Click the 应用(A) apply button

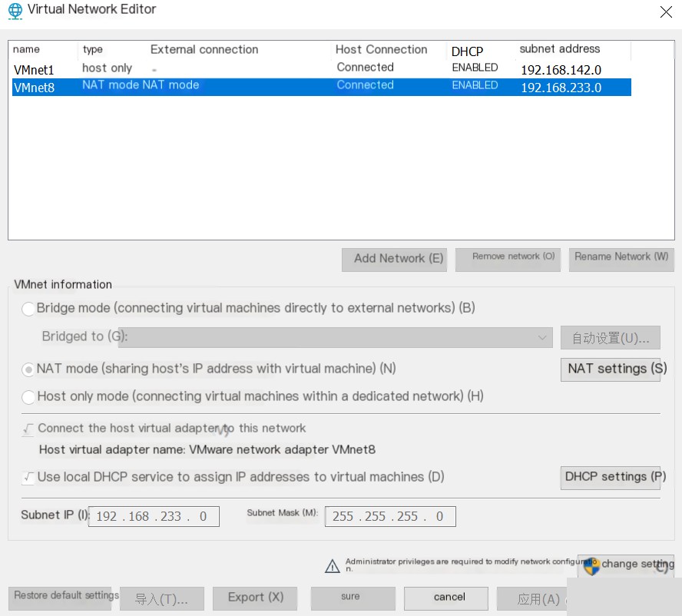click(532, 598)
